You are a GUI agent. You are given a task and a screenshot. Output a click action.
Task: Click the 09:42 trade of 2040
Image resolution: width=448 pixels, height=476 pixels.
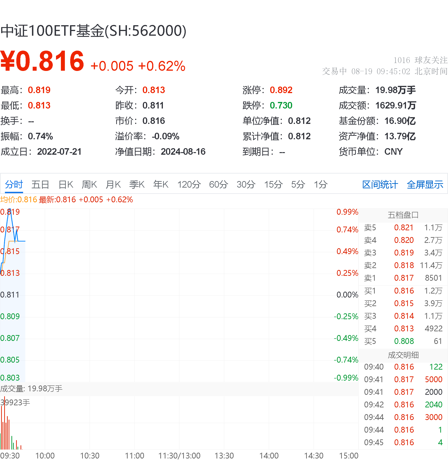click(403, 405)
